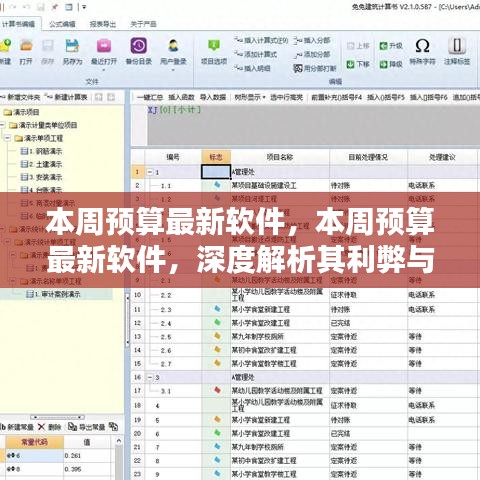This screenshot has height=480, width=480.
Task: Click 插入[]括号F6 button
Action: 428,97
